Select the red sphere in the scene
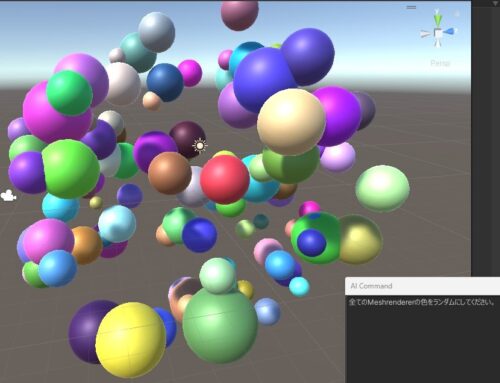 pyautogui.click(x=225, y=179)
